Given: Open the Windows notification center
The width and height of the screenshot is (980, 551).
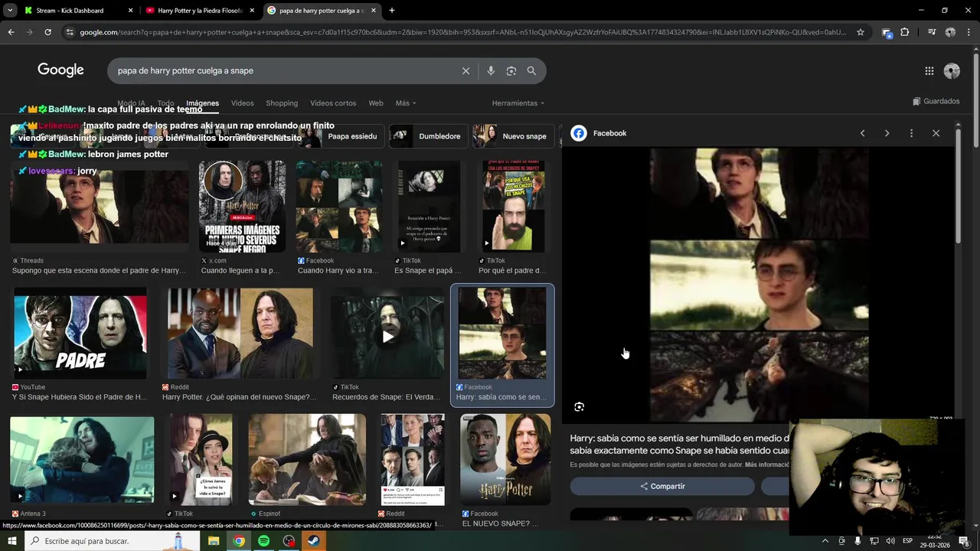Looking at the screenshot, I should 964,541.
